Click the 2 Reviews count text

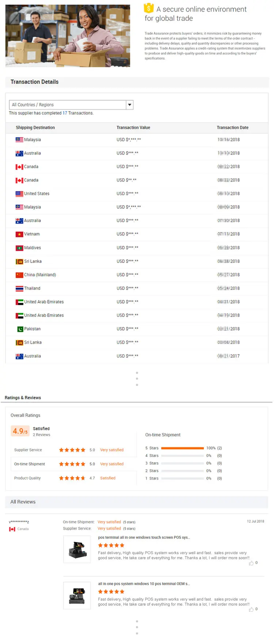pyautogui.click(x=41, y=435)
